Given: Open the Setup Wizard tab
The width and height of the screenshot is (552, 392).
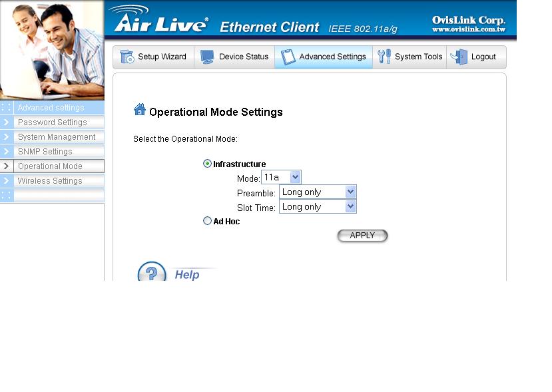Looking at the screenshot, I should (x=154, y=57).
